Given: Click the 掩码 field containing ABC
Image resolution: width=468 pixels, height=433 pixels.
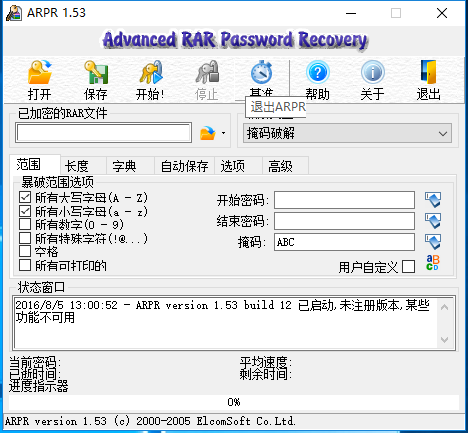Looking at the screenshot, I should tap(344, 242).
